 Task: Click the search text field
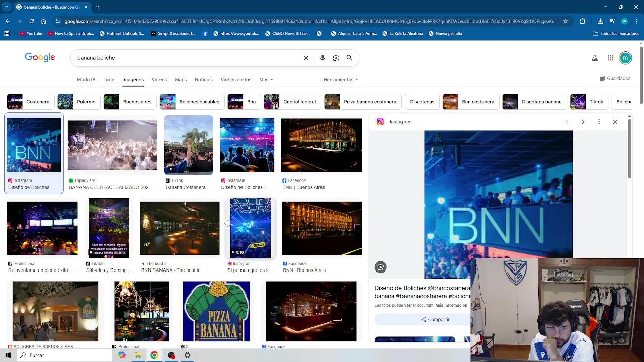coord(186,58)
